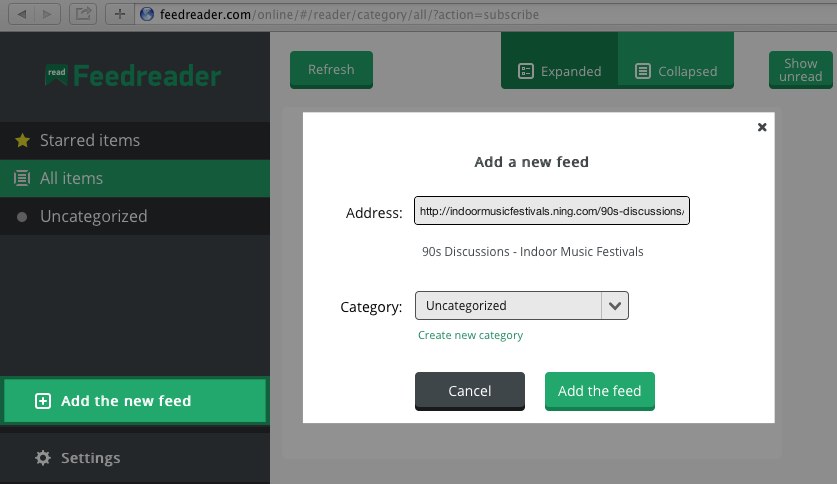Click the browser back arrow

pyautogui.click(x=22, y=14)
